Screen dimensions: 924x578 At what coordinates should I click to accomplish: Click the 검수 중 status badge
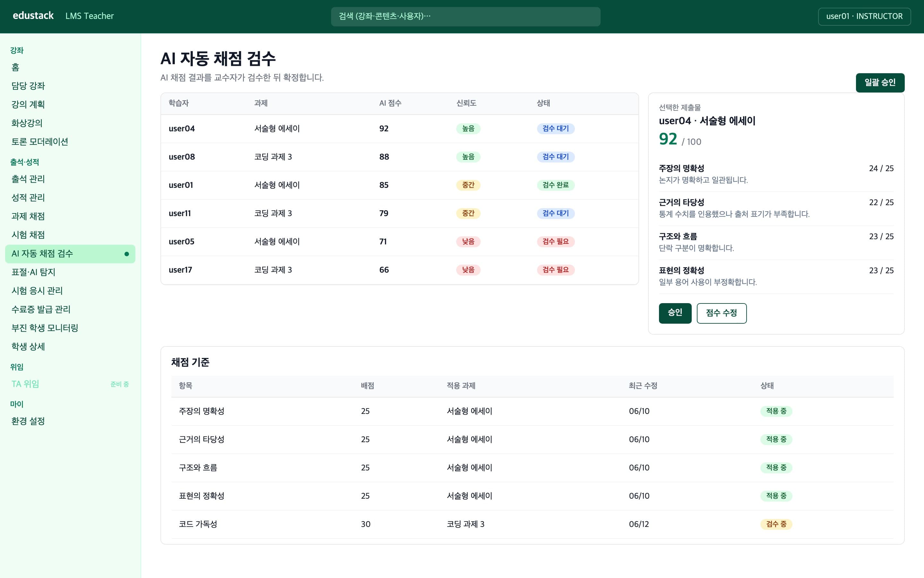776,524
